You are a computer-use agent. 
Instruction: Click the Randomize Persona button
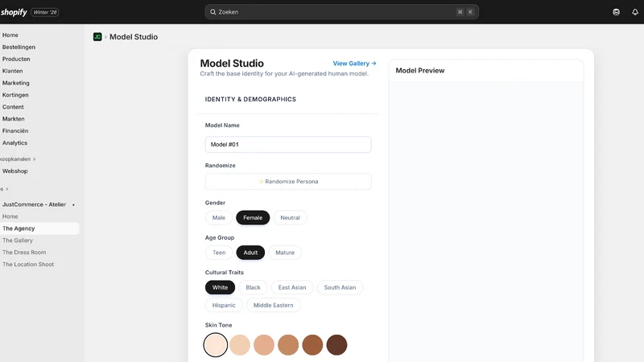(x=288, y=182)
